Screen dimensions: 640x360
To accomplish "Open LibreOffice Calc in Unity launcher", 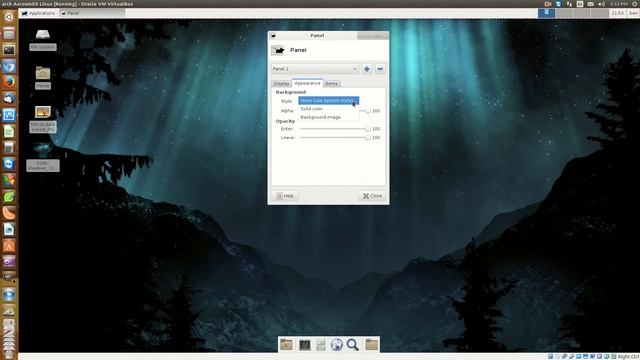I will coord(9,131).
